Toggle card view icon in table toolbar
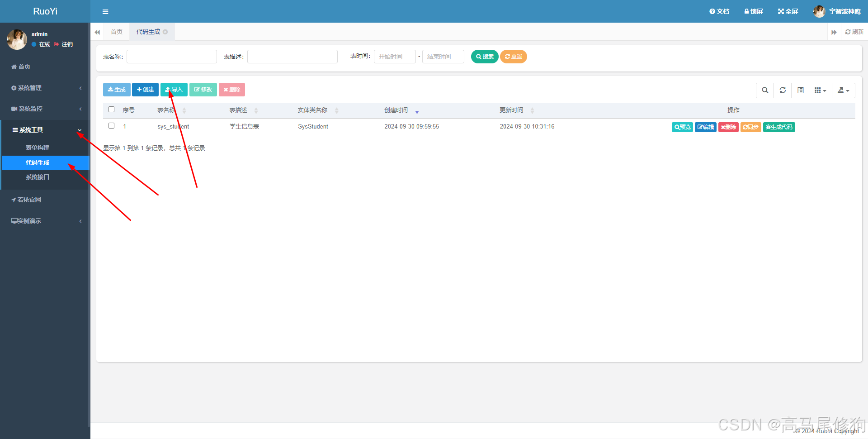 [800, 91]
